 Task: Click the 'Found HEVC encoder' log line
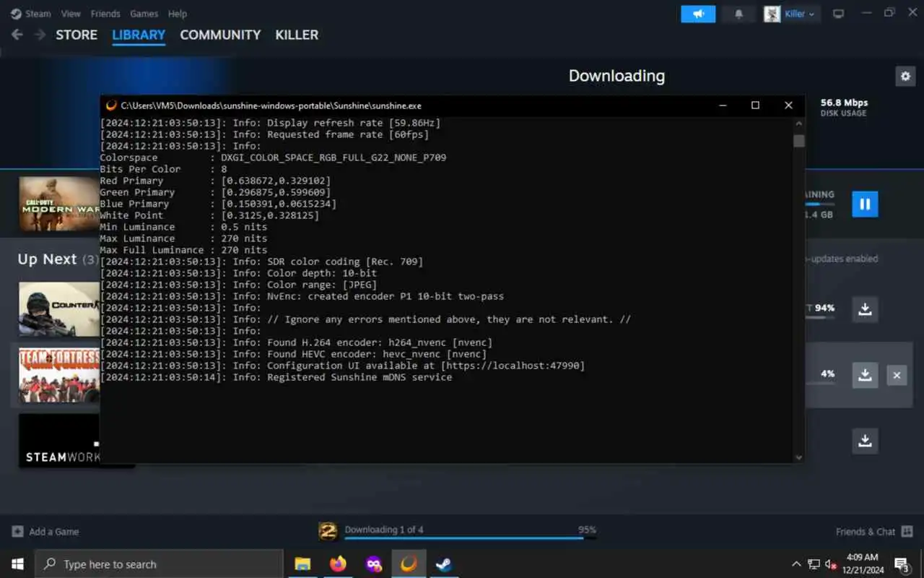coord(293,354)
